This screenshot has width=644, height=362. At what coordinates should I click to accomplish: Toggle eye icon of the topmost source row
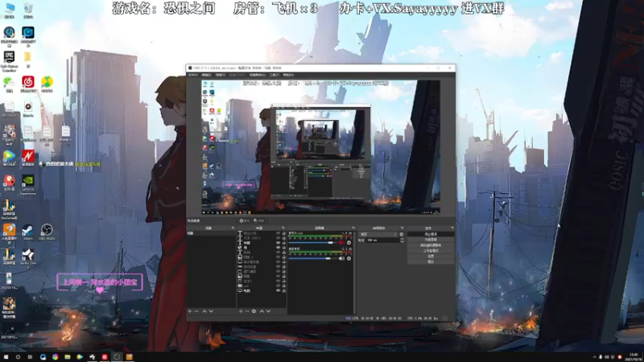tap(278, 233)
